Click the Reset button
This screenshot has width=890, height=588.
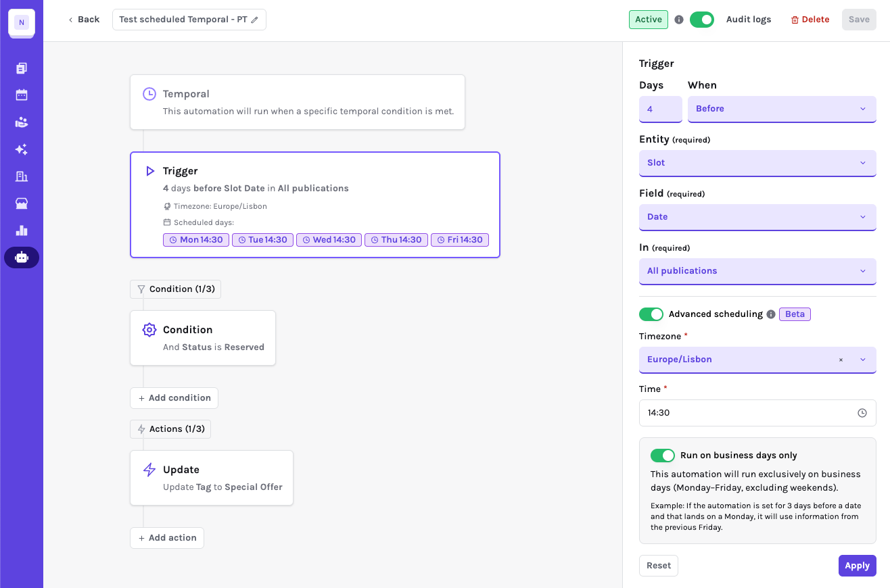[659, 566]
